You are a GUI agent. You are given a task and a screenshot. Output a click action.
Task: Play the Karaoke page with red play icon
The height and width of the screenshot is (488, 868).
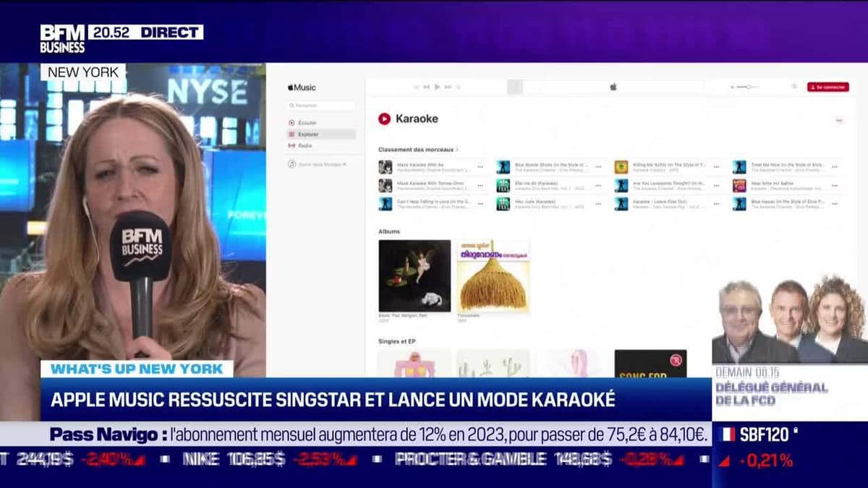point(384,119)
